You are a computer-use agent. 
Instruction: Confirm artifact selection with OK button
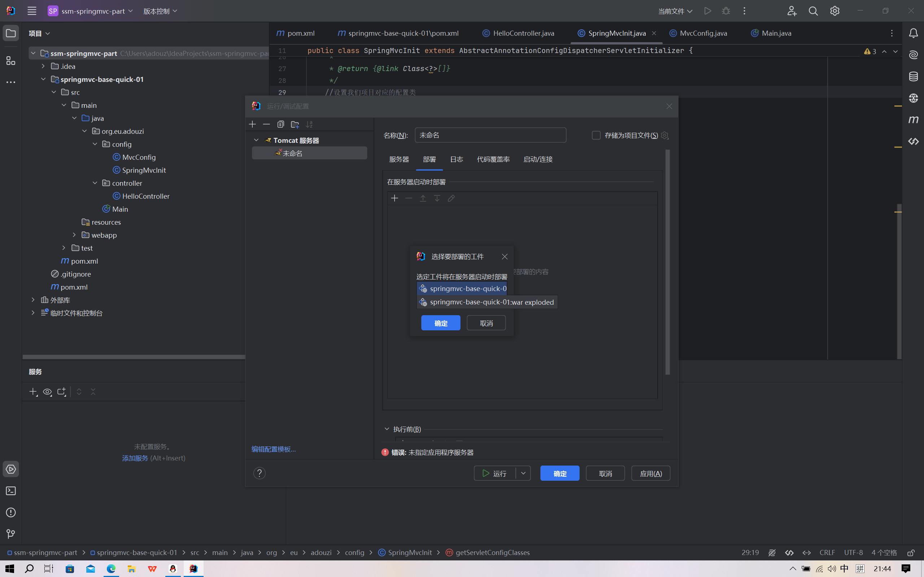441,323
